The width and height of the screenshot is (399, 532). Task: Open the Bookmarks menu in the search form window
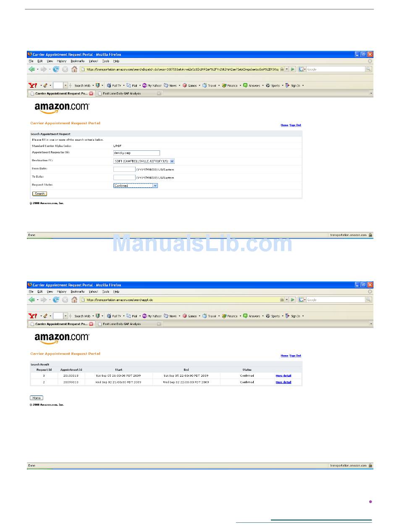click(x=77, y=61)
